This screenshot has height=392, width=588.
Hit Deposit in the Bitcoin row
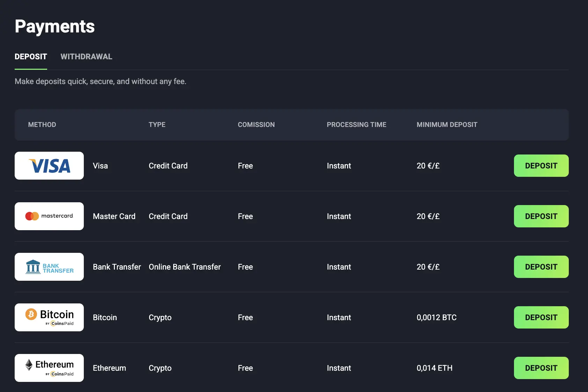(541, 317)
